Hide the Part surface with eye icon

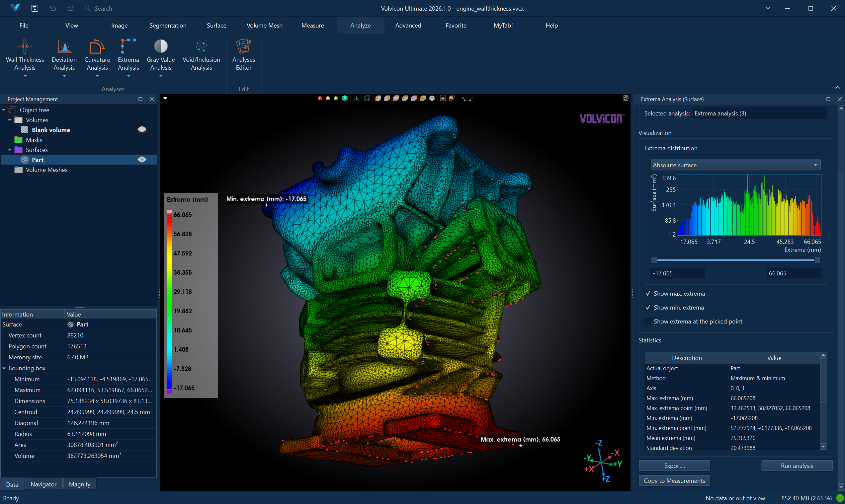coord(142,160)
